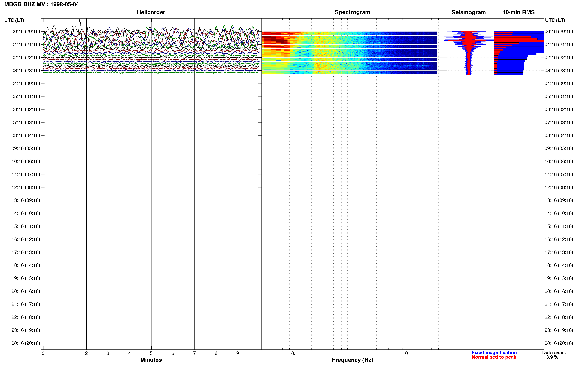
Task: Click the "Frequency (Hz)" axis label
Action: (x=352, y=360)
